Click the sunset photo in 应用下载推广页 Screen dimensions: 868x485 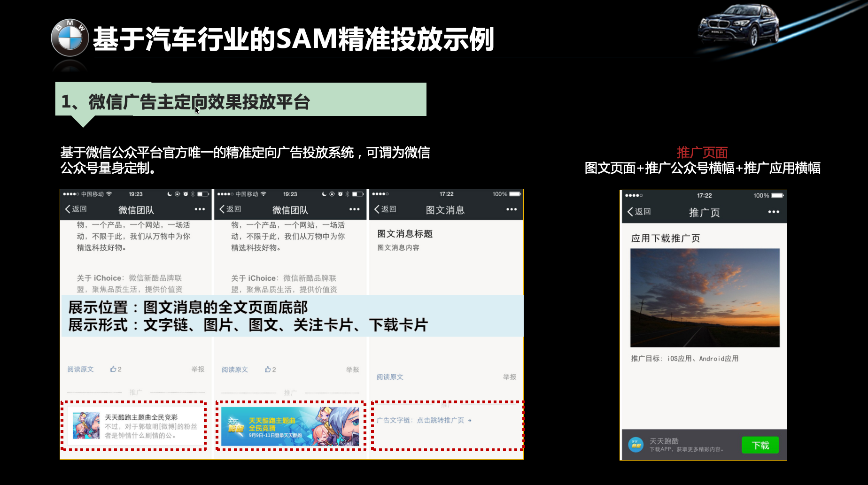pyautogui.click(x=705, y=298)
